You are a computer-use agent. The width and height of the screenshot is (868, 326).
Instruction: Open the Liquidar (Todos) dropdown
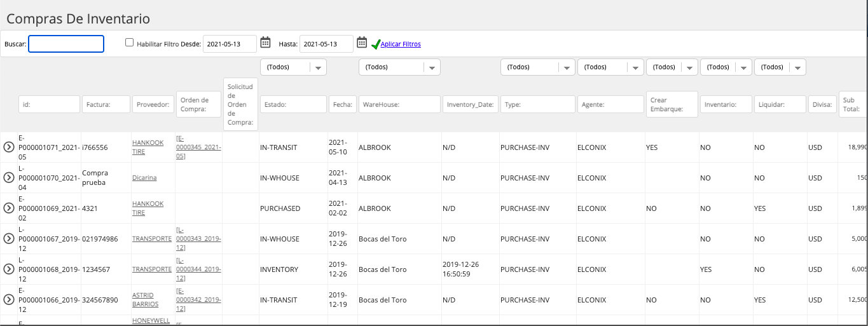coord(780,67)
